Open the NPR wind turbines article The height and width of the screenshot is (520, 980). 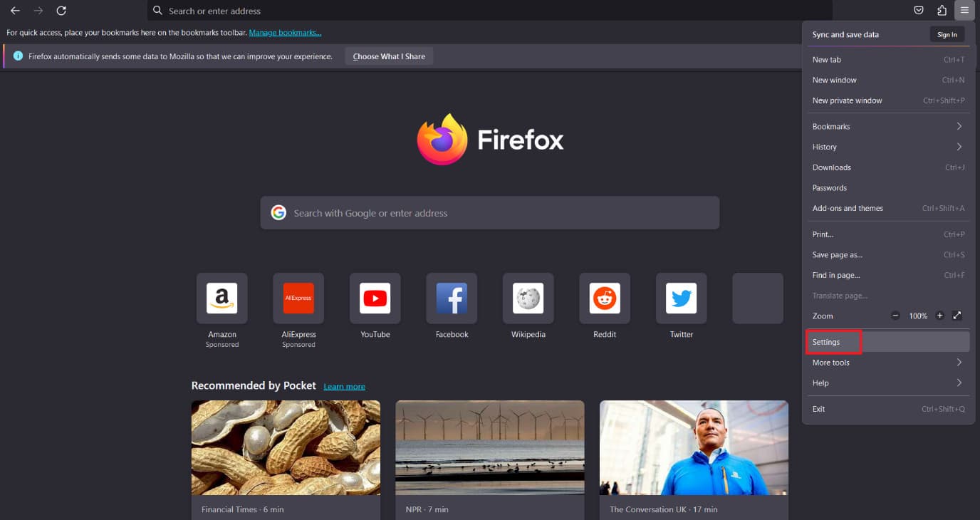pos(490,447)
